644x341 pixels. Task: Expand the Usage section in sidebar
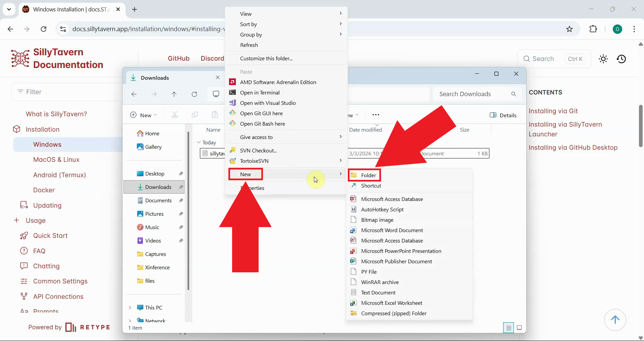[x=16, y=220]
